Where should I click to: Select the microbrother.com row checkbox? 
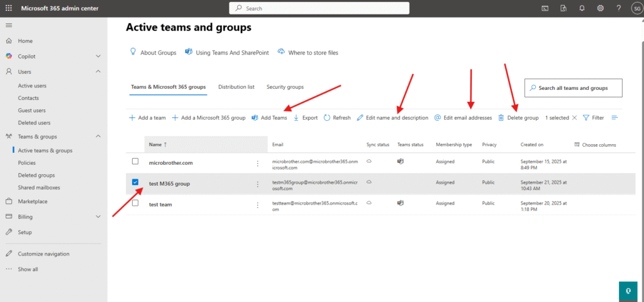135,162
